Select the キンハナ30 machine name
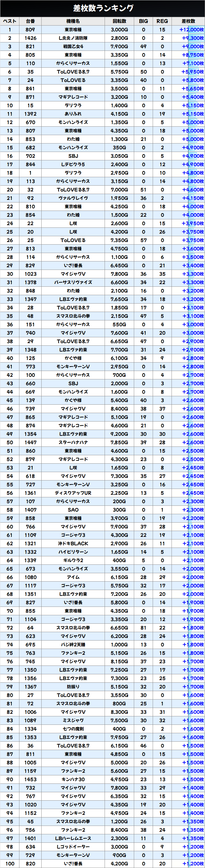The image size is (205, 868). [x=73, y=779]
